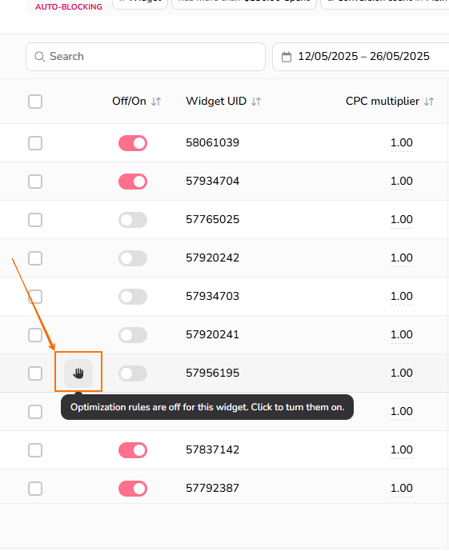Open the 12/05/2025 – 26/05/2025 date picker
This screenshot has width=449, height=551.
361,57
